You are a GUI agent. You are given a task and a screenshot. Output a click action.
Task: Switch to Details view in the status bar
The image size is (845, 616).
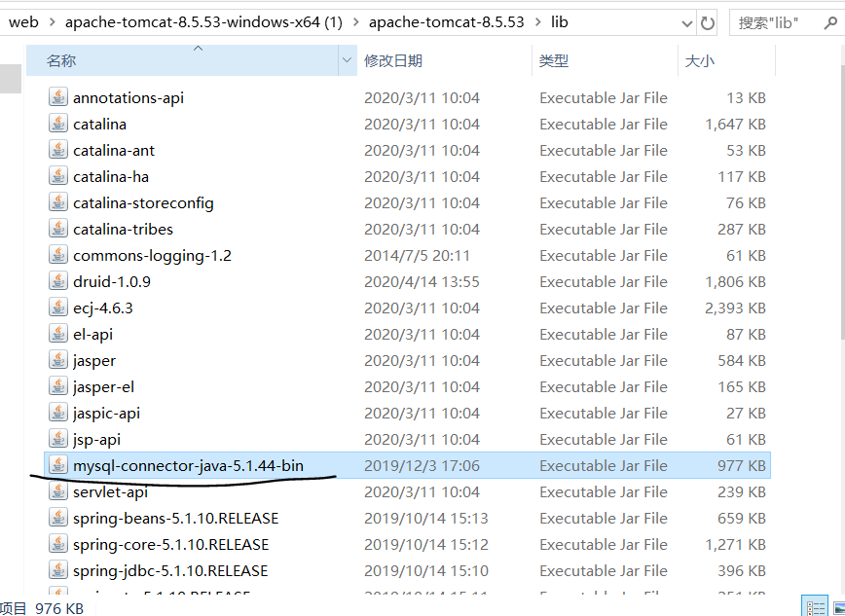[x=815, y=605]
